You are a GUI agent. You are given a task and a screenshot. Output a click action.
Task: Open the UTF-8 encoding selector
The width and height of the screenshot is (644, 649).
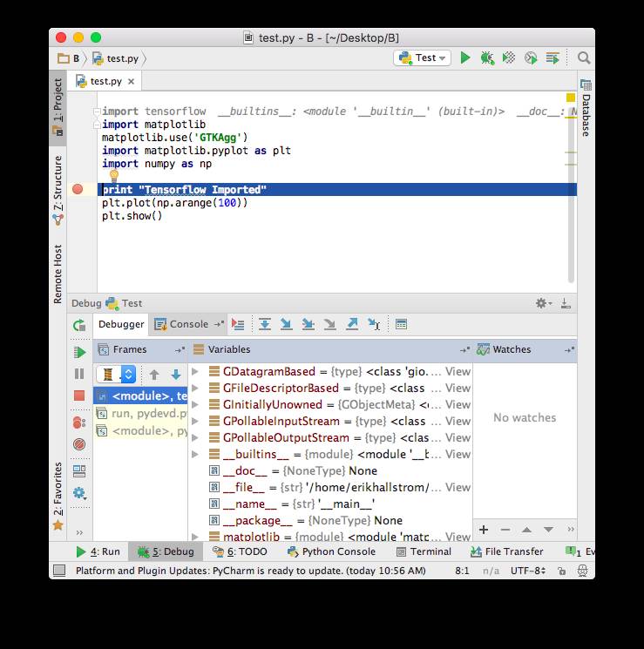[x=527, y=571]
